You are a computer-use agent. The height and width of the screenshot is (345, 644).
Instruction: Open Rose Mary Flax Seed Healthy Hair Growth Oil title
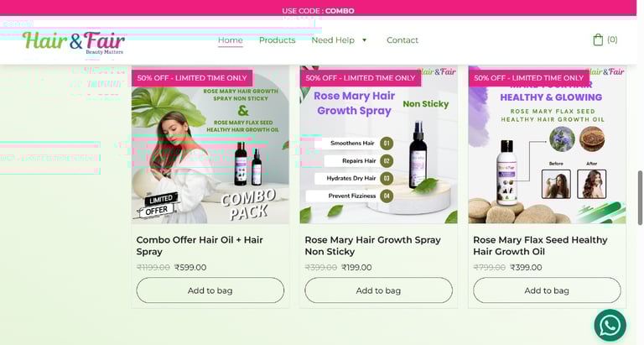(540, 245)
